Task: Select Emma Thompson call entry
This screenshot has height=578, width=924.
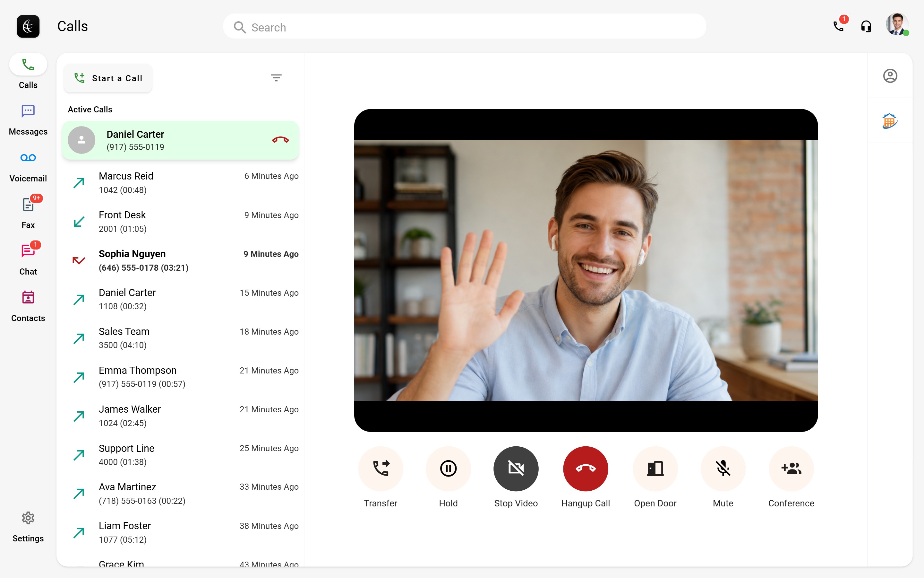Action: click(x=180, y=377)
